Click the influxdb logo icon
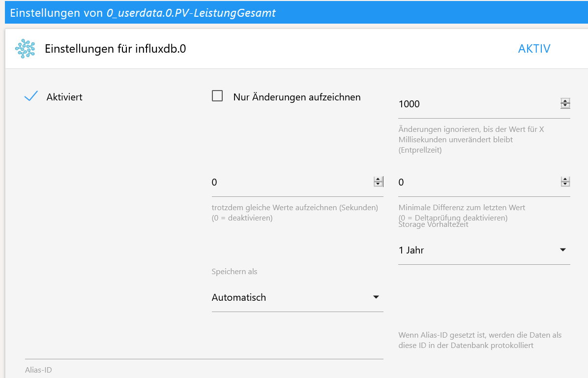The height and width of the screenshot is (378, 588). [25, 49]
